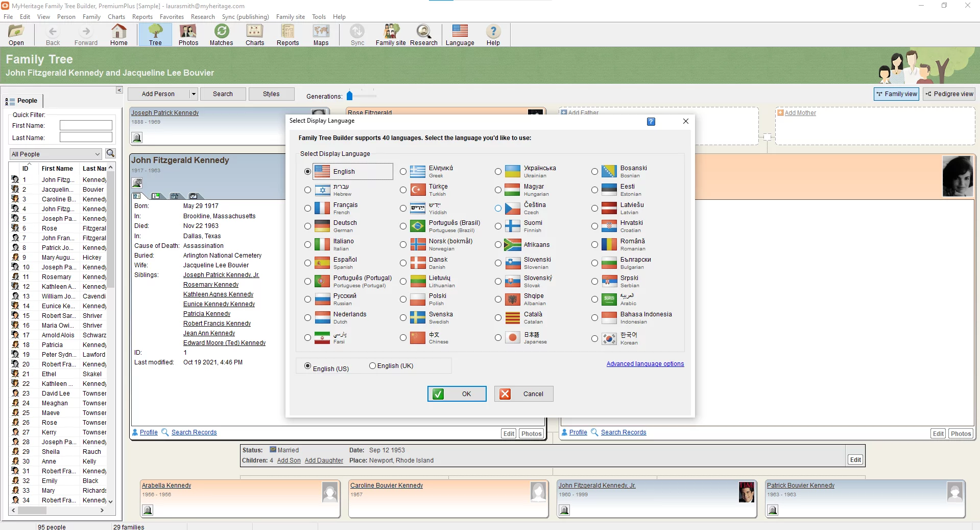This screenshot has height=530, width=980.
Task: Click Jacqueline's portrait photo thumbnail
Action: point(958,176)
